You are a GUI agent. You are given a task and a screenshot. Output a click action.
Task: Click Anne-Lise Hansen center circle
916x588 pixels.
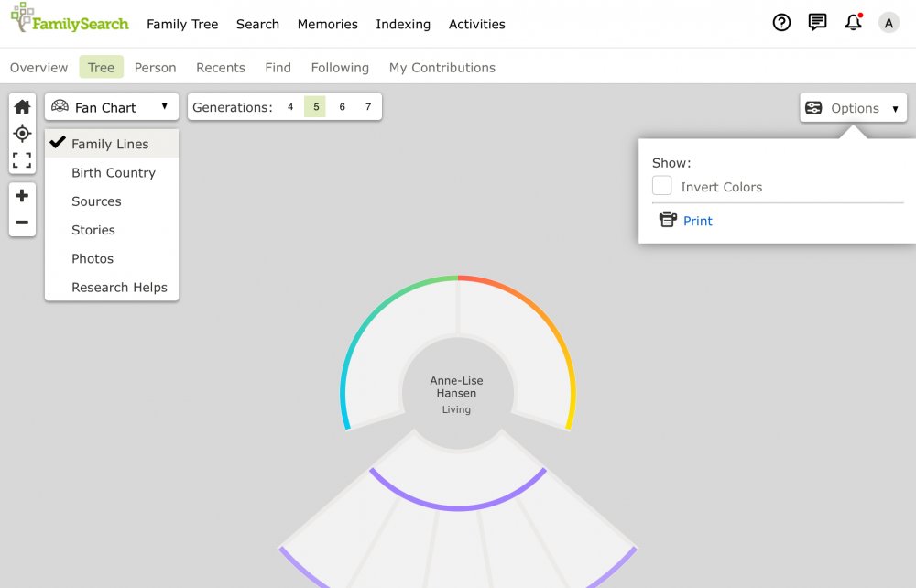point(457,394)
